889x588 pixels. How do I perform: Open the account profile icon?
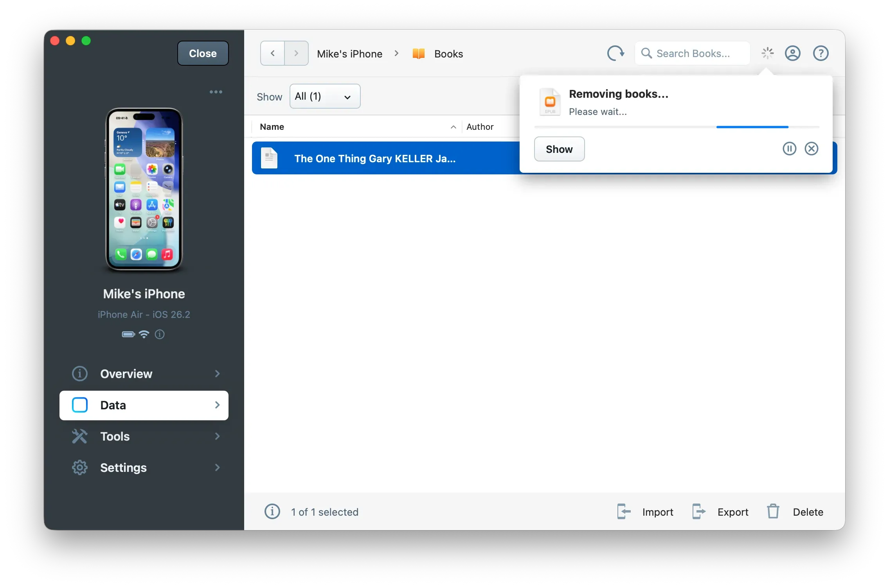tap(792, 53)
